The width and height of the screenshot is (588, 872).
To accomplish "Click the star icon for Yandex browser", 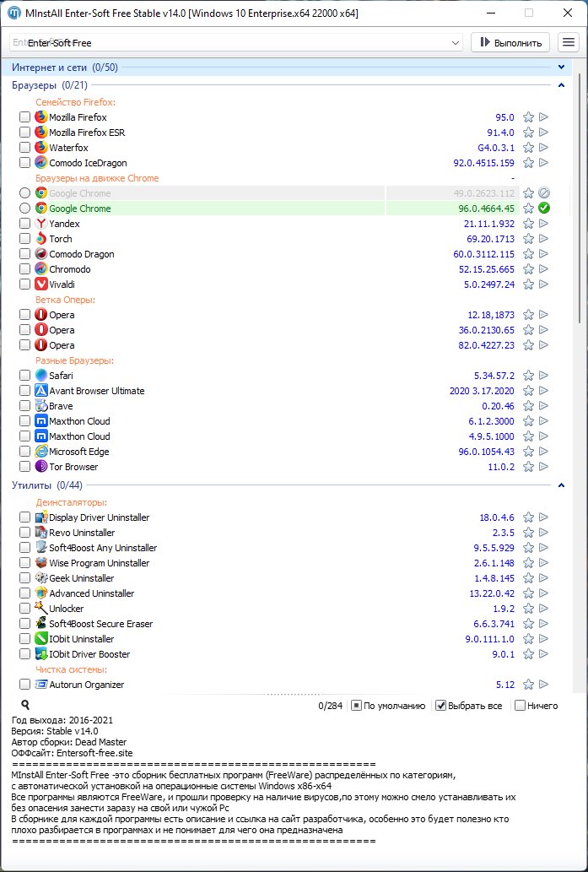I will (529, 224).
